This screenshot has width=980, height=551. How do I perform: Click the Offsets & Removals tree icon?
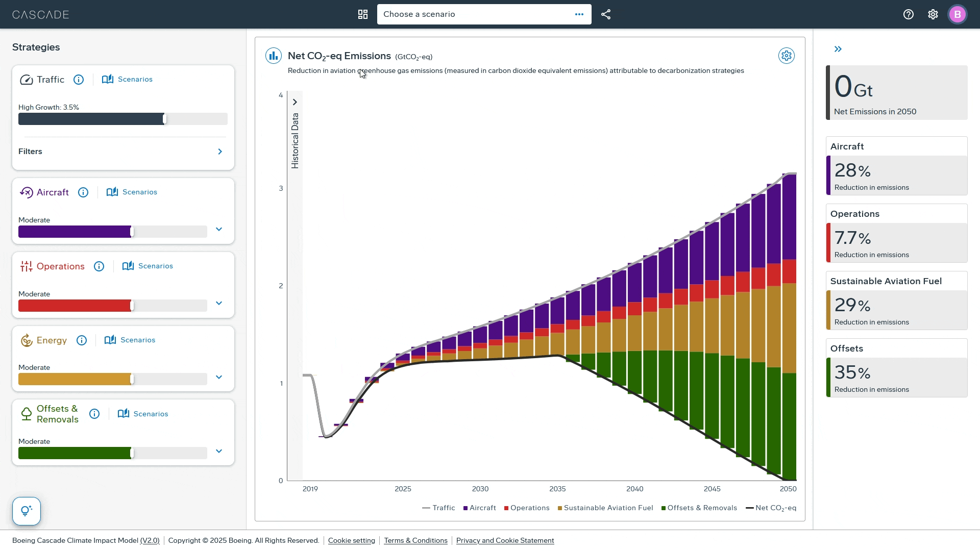26,414
